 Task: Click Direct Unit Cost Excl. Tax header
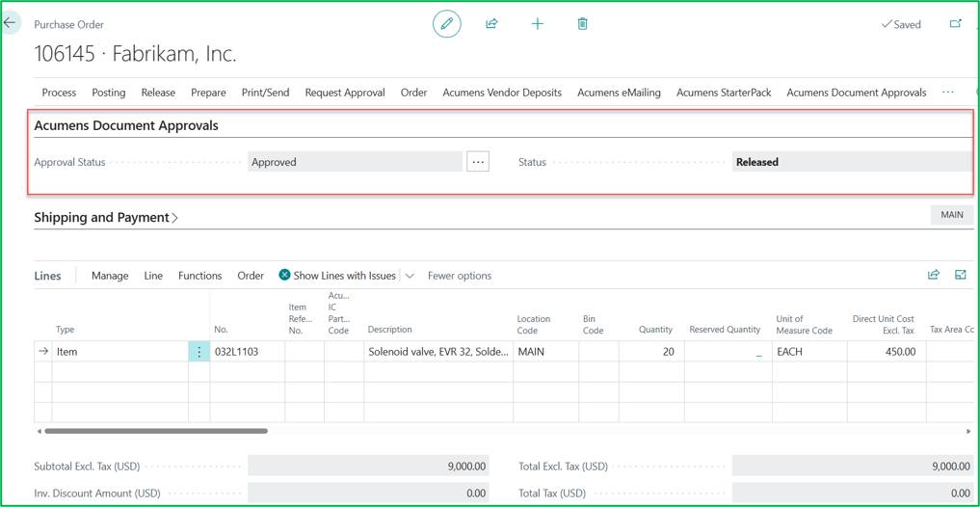click(883, 324)
